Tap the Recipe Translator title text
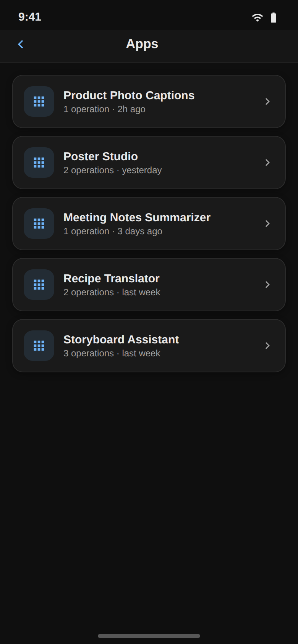 [111, 279]
